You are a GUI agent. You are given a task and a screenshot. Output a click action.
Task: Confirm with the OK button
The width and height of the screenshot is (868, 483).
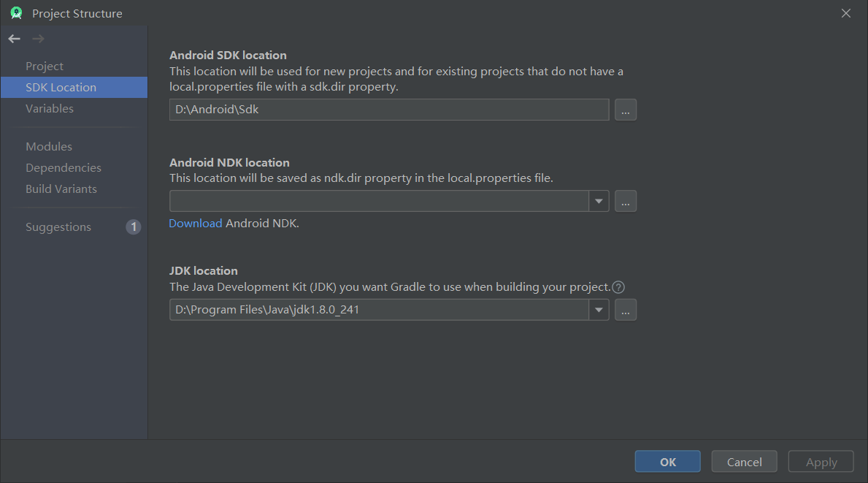(667, 462)
